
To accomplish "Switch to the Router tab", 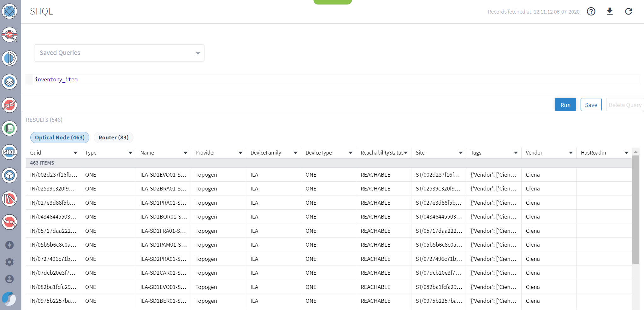I will [x=113, y=137].
